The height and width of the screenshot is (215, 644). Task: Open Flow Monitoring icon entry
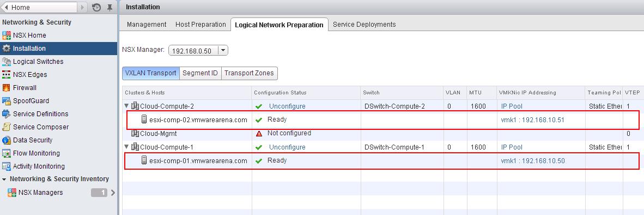point(7,153)
